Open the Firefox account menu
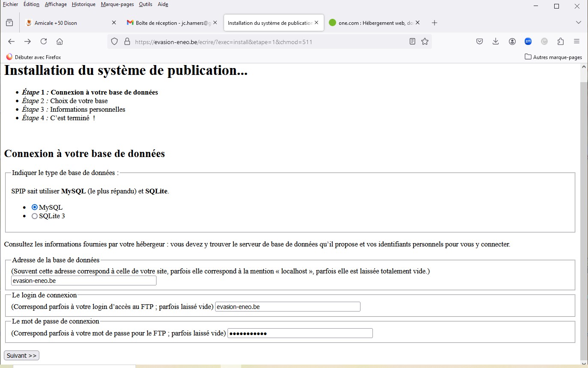The height and width of the screenshot is (368, 588). (x=512, y=42)
